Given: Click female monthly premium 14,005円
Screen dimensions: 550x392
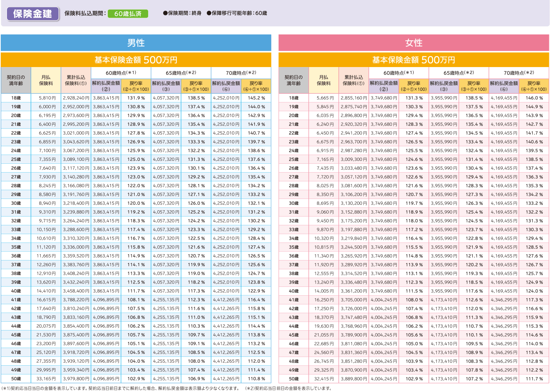Looking at the screenshot, I should [x=324, y=291].
